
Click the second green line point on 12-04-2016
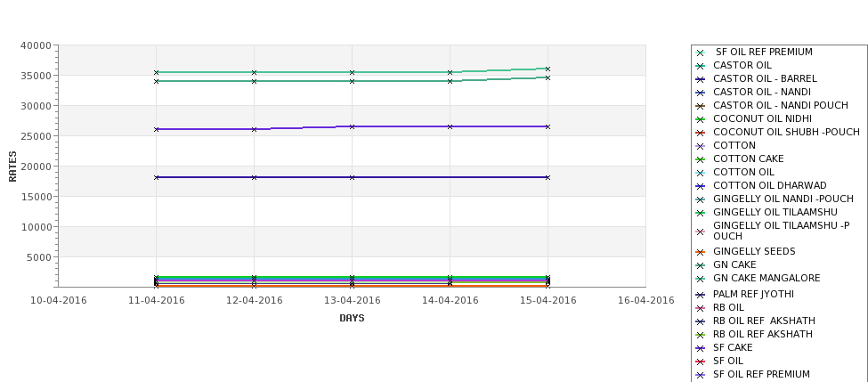[x=254, y=81]
